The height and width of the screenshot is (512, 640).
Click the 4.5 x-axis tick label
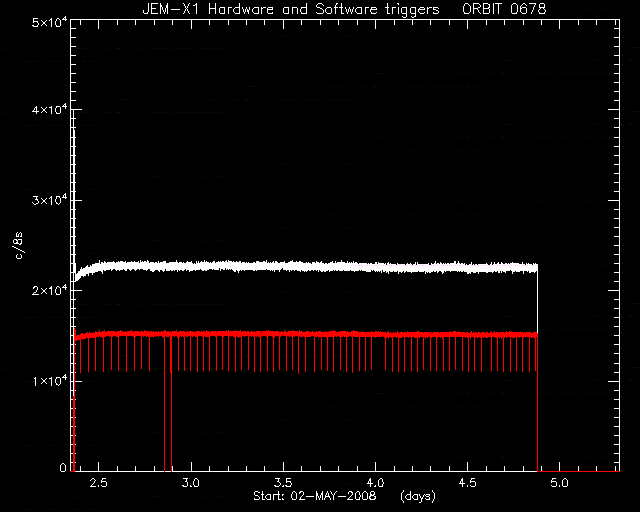(467, 483)
